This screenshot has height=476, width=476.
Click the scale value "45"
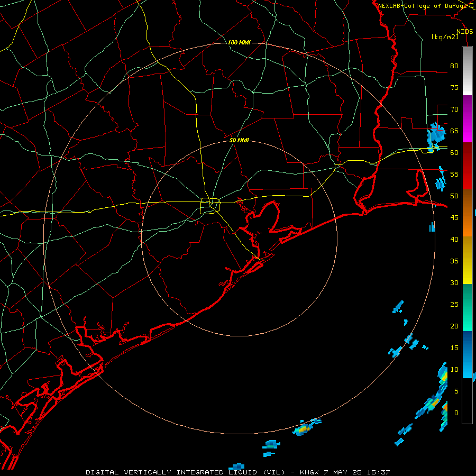pyautogui.click(x=454, y=218)
